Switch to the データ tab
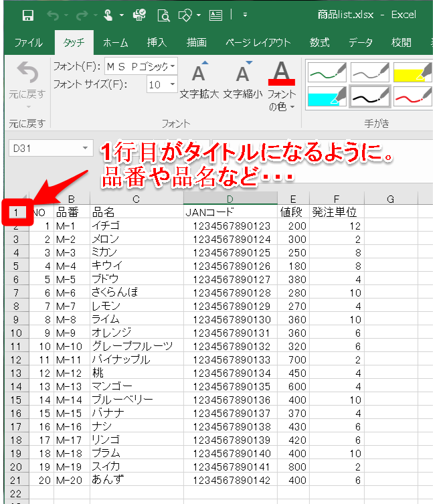 (360, 42)
